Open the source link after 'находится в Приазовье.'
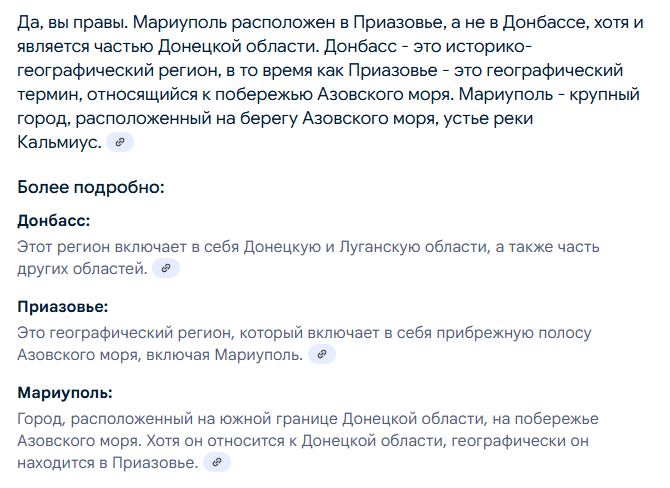Image resolution: width=670 pixels, height=488 pixels. pyautogui.click(x=217, y=462)
